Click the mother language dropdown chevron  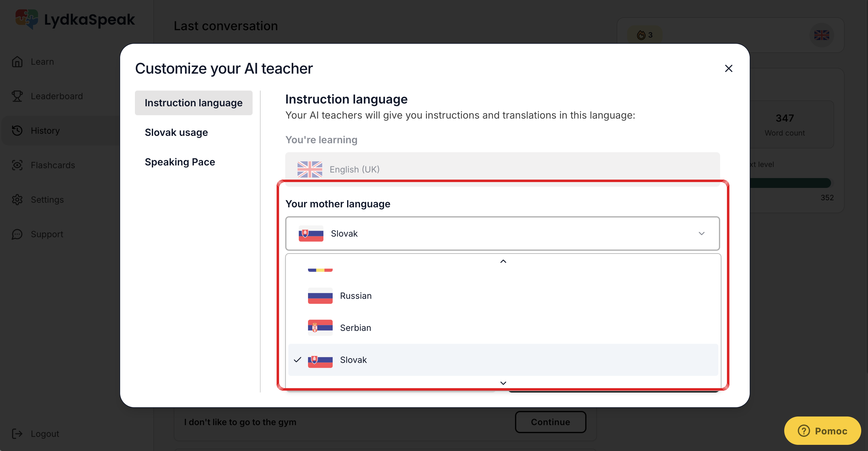[702, 234]
